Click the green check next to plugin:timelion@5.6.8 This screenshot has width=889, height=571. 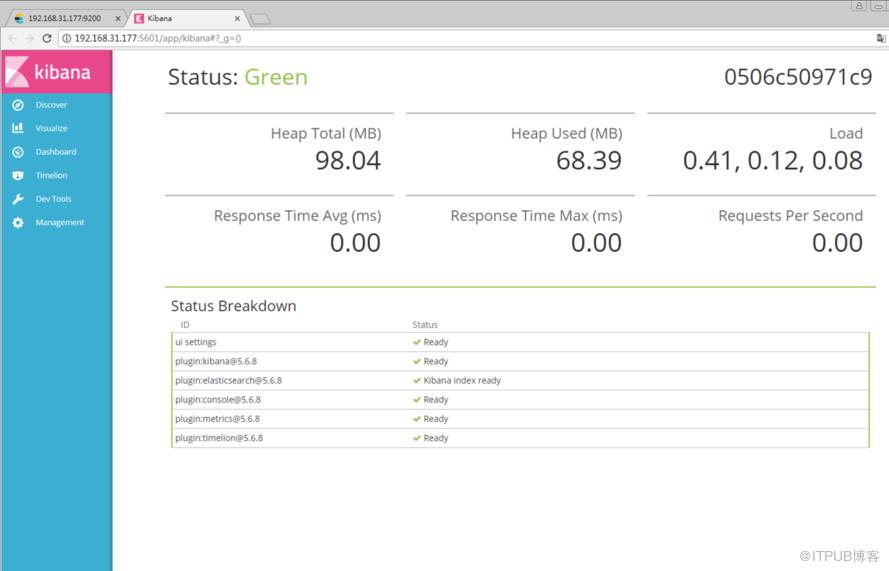(417, 438)
